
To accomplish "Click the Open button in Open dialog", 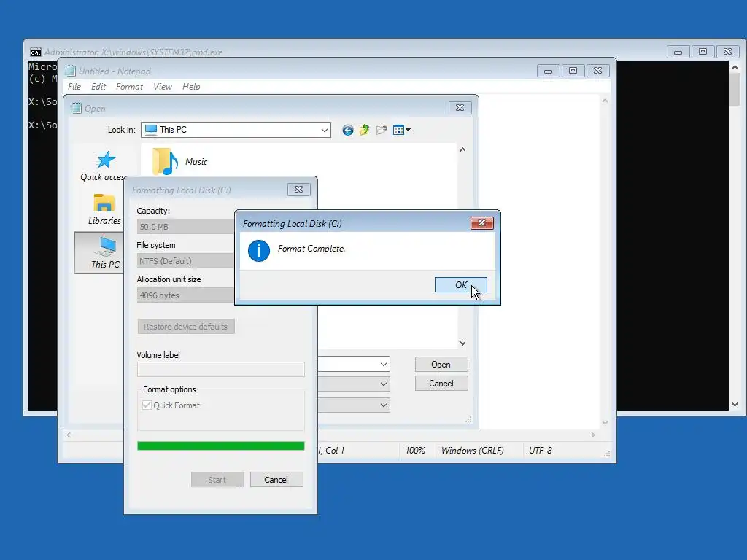I will click(x=441, y=365).
